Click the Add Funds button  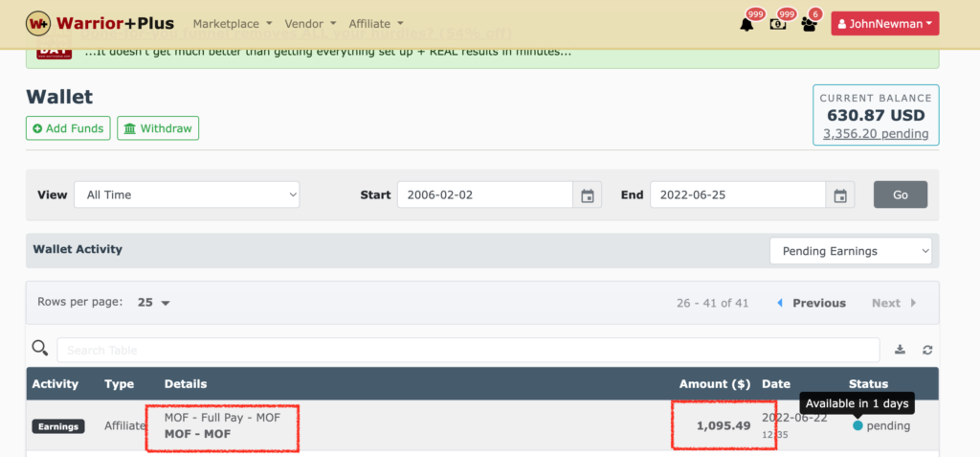pyautogui.click(x=68, y=128)
